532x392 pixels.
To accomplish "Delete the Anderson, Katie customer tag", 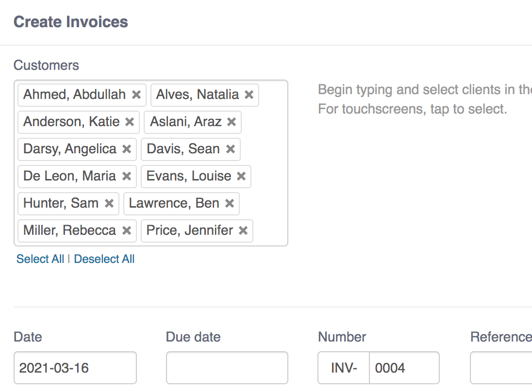I will pos(130,122).
